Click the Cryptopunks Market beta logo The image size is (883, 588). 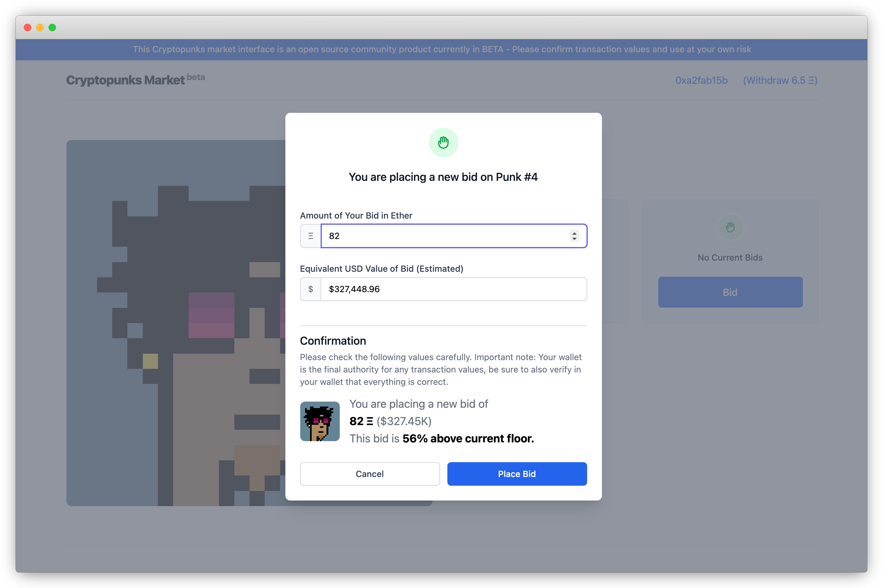point(136,79)
